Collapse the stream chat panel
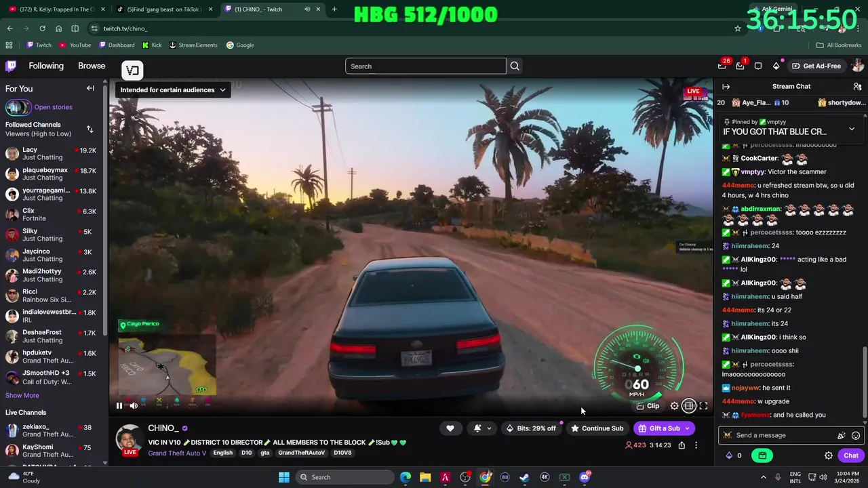Screen dimensions: 868x488 726,87
